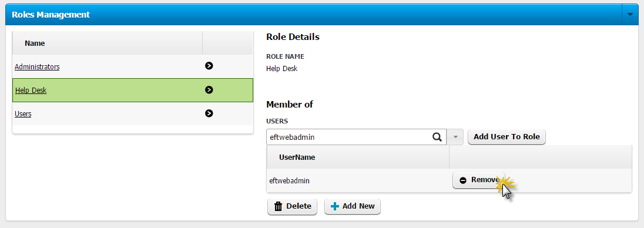Collapse the Roles Management panel header arrow
644x228 pixels.
[630, 14]
